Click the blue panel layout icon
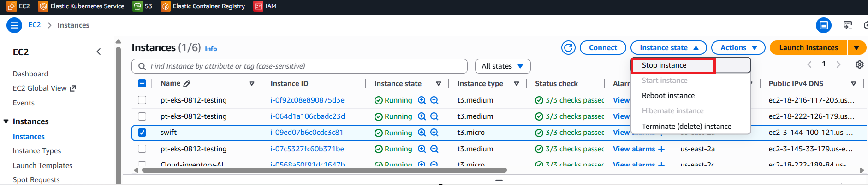 [823, 25]
